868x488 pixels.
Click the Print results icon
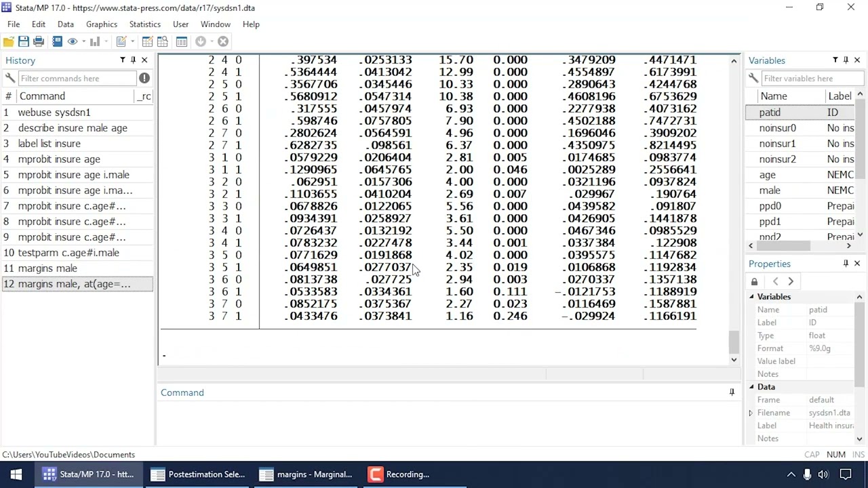click(x=39, y=41)
